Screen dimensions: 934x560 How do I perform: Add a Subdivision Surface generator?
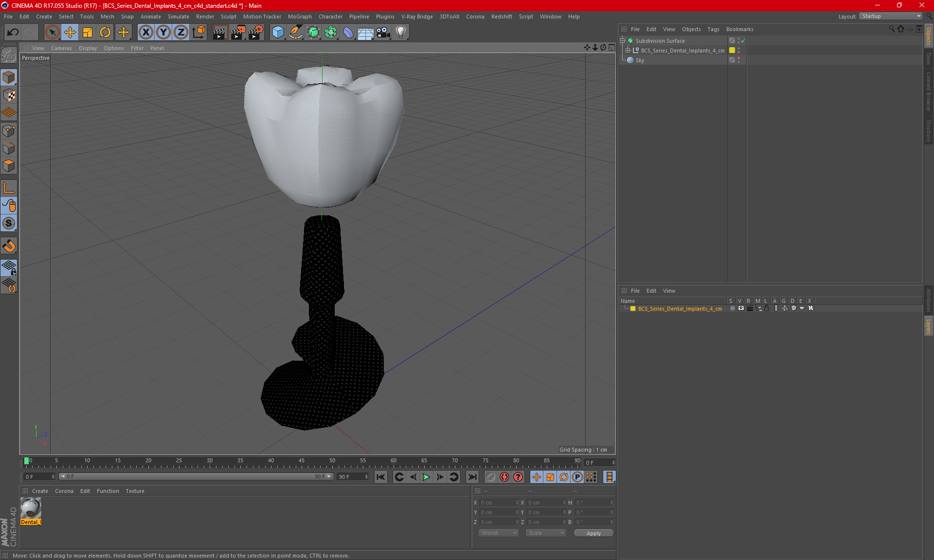tap(313, 33)
